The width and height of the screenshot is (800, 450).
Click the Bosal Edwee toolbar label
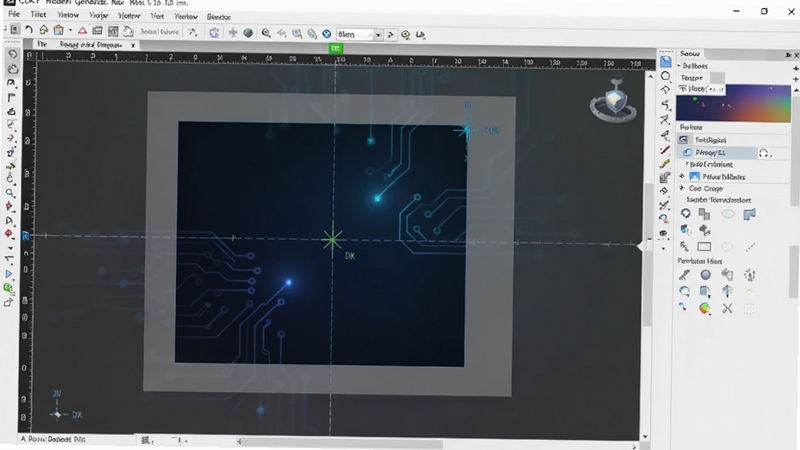click(x=160, y=32)
